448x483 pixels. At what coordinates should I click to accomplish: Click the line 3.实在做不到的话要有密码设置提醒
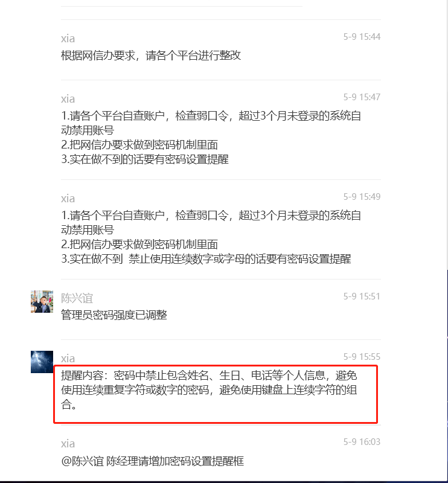(145, 159)
